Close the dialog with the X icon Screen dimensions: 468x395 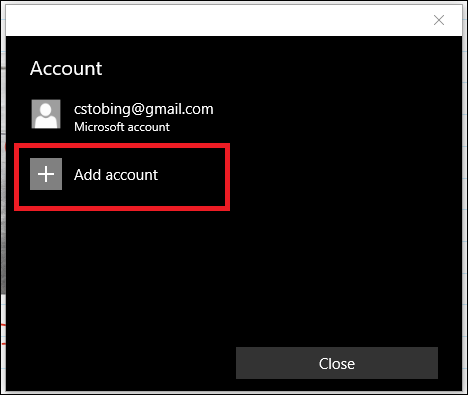point(439,20)
